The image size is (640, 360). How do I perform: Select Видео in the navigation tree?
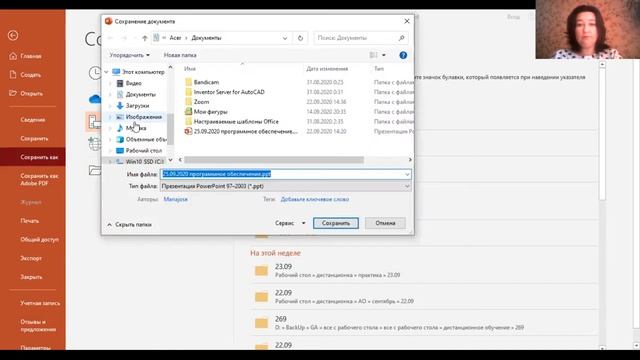click(x=133, y=83)
